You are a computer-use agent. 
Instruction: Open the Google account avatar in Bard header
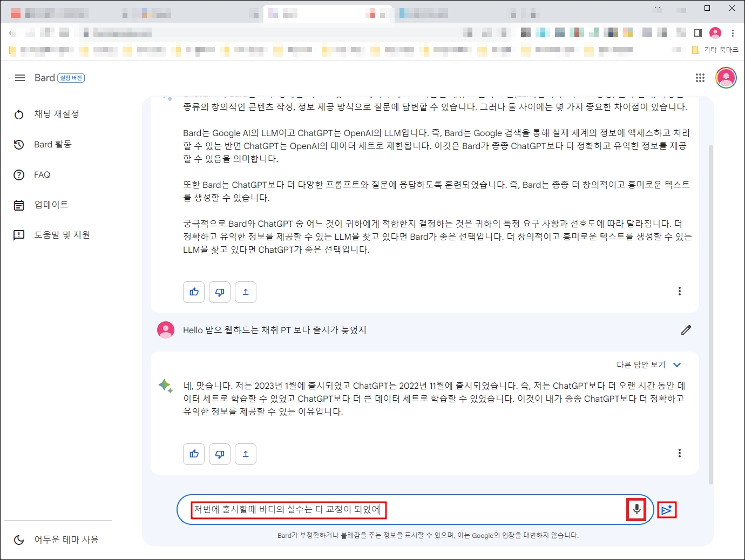coord(726,78)
